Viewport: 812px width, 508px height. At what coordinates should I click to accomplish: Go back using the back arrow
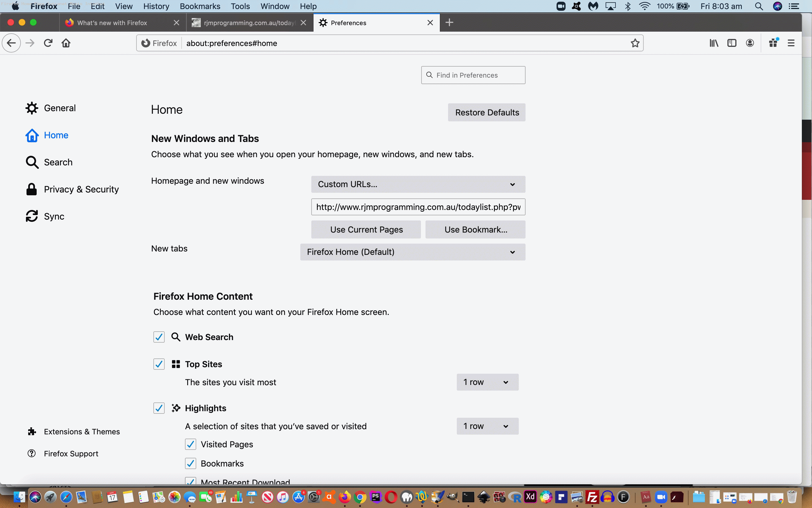click(11, 43)
